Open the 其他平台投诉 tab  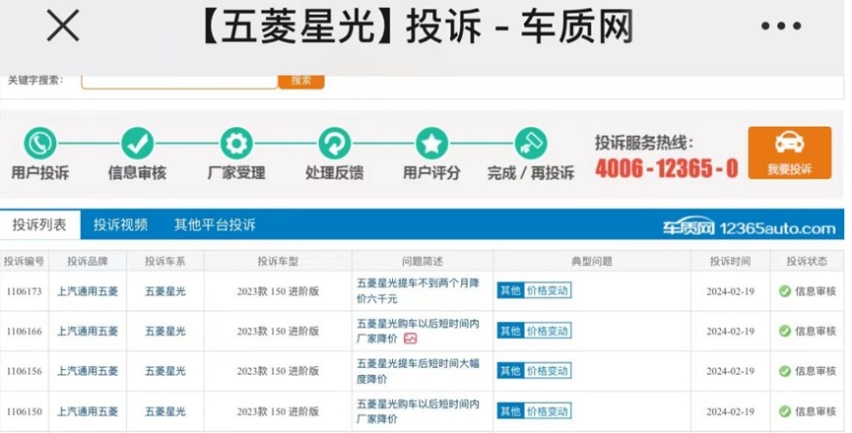[215, 224]
